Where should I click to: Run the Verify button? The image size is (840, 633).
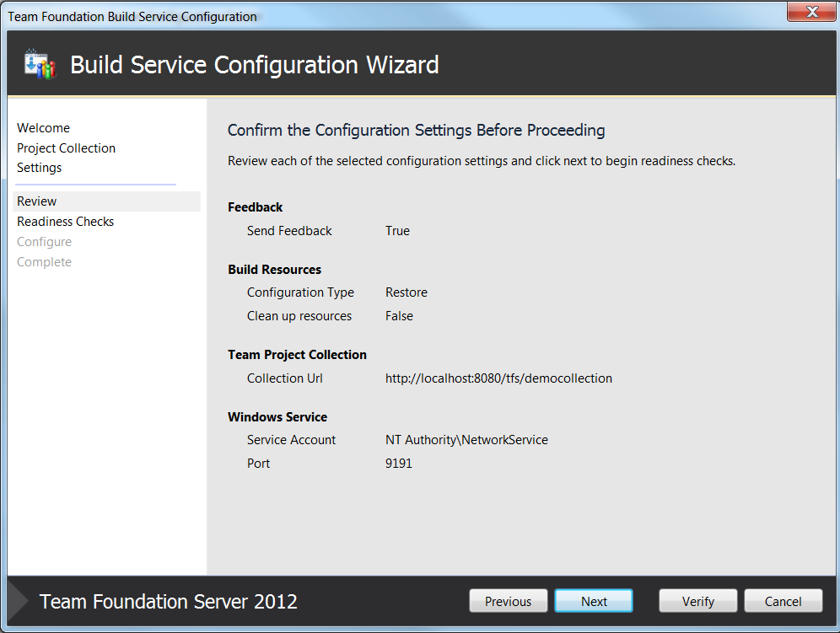697,601
